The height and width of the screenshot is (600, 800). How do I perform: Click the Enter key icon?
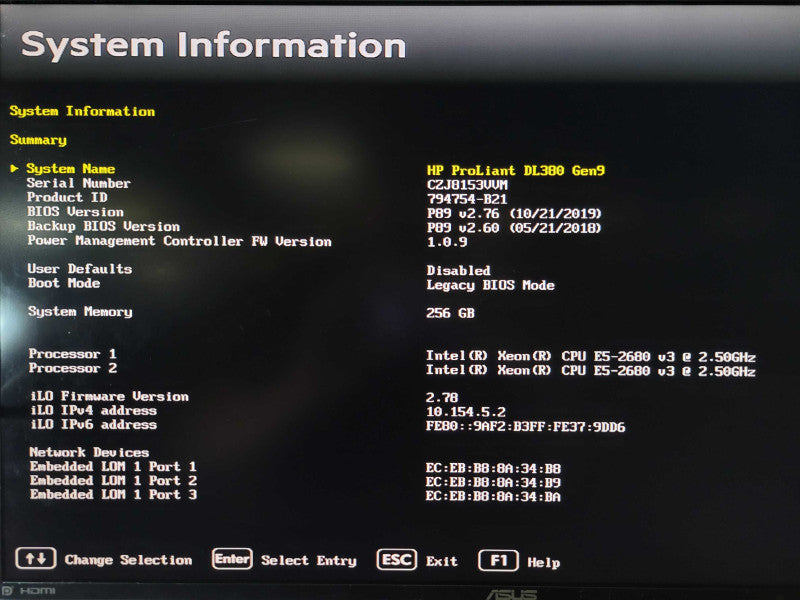232,559
